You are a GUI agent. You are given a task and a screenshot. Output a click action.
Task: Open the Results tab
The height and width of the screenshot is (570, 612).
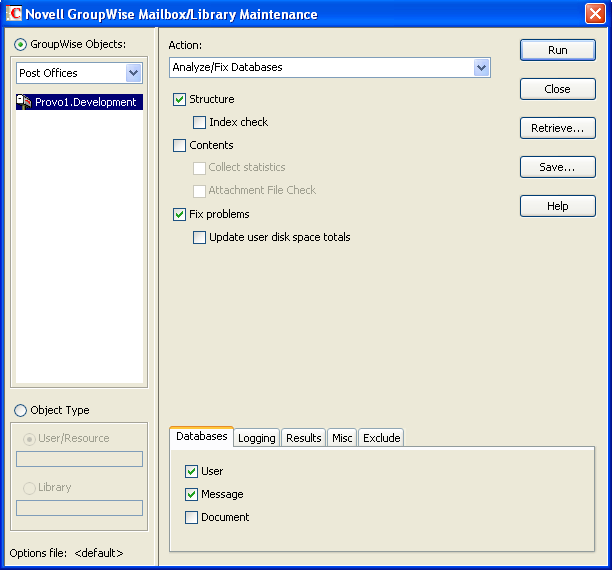(303, 438)
